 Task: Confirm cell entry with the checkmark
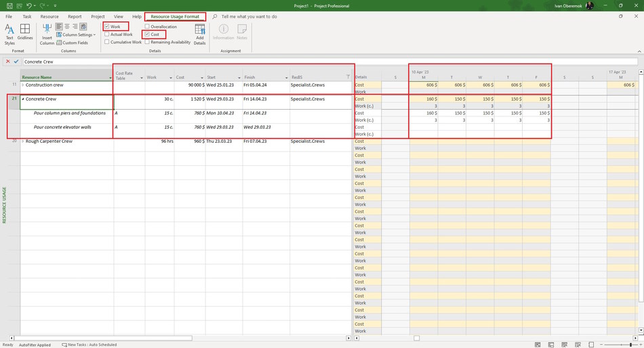click(x=16, y=61)
